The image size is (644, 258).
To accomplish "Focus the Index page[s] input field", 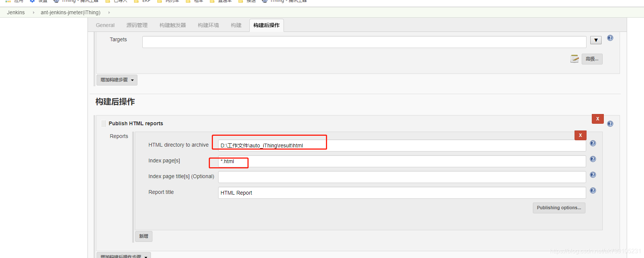I will (x=402, y=161).
